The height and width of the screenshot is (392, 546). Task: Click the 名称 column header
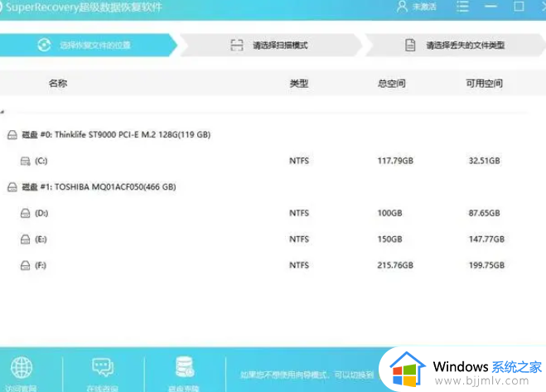(x=58, y=83)
